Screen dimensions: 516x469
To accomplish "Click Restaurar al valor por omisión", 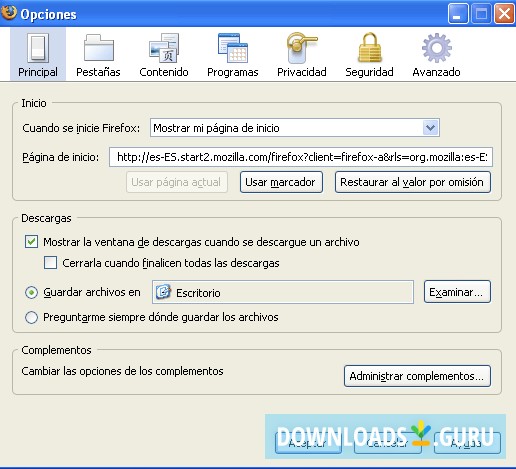I will 412,182.
